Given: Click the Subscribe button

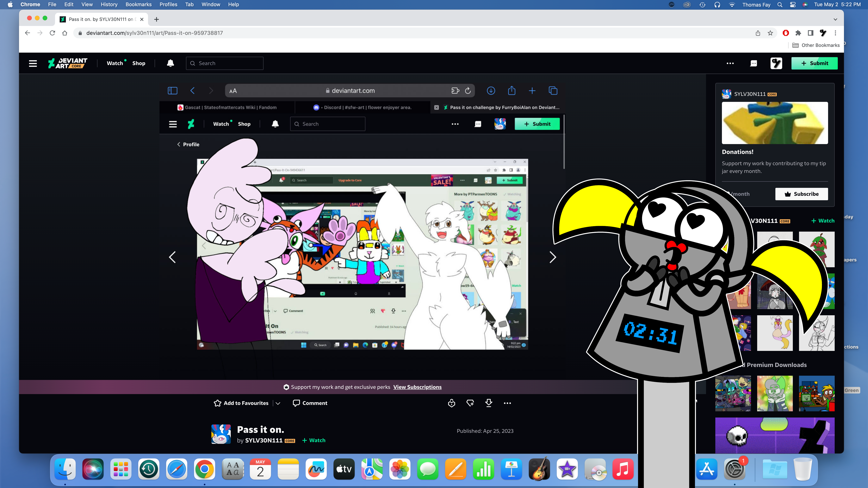Looking at the screenshot, I should (x=802, y=194).
